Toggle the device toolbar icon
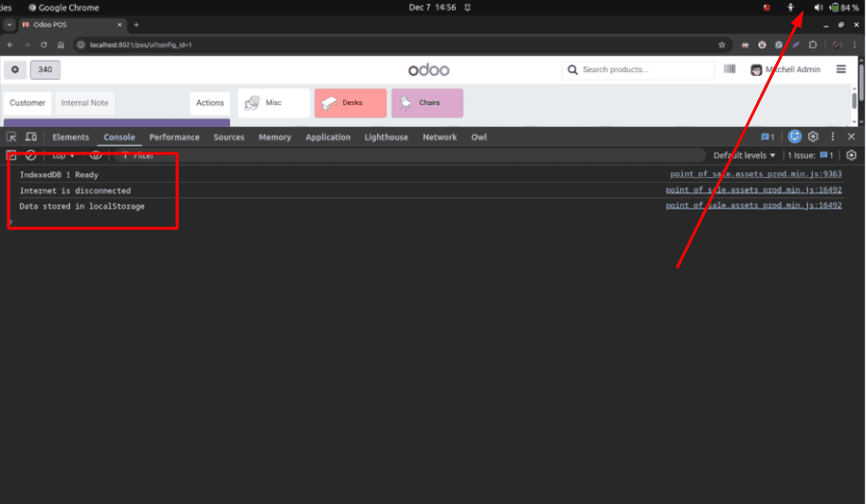The width and height of the screenshot is (866, 504). (x=31, y=137)
